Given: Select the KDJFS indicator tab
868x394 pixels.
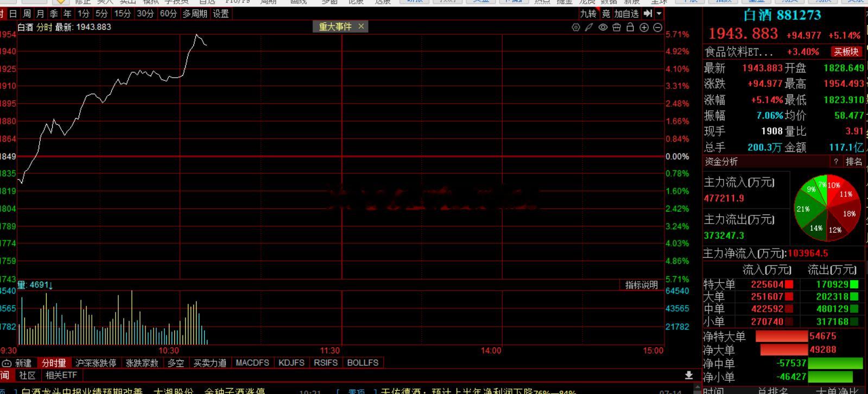Looking at the screenshot, I should pyautogui.click(x=292, y=363).
